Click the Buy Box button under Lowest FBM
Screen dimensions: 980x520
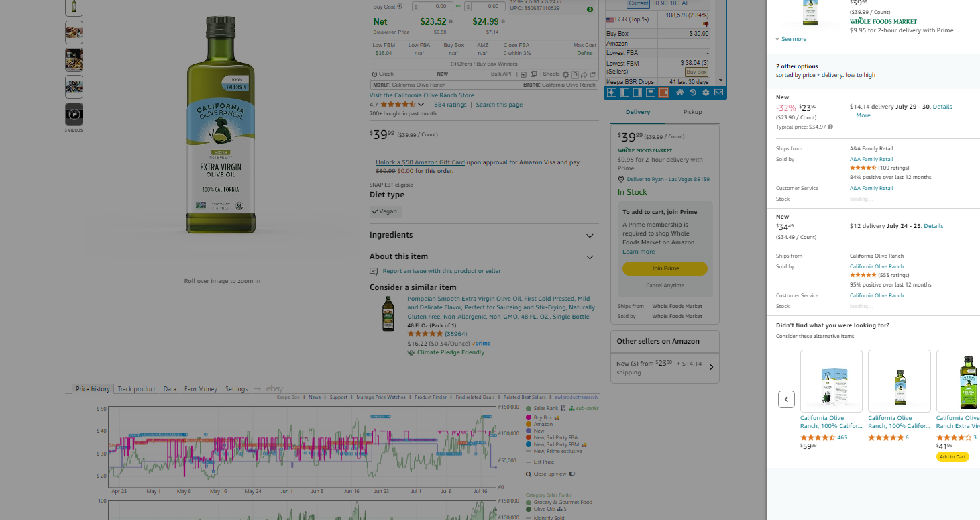click(696, 72)
